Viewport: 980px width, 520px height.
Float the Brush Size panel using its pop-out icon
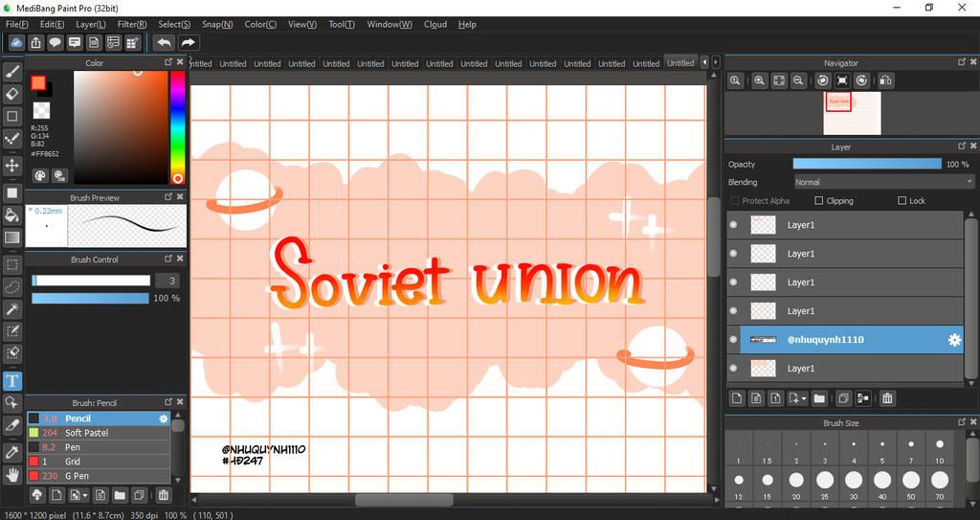[x=961, y=422]
